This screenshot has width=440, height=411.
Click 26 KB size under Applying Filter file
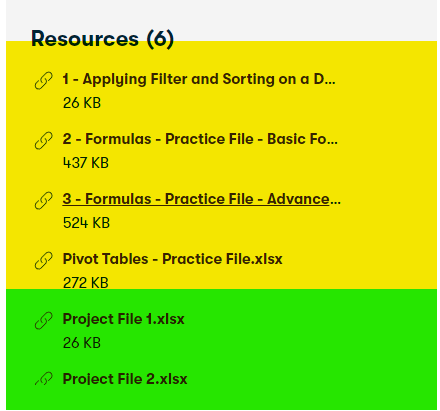pos(82,103)
